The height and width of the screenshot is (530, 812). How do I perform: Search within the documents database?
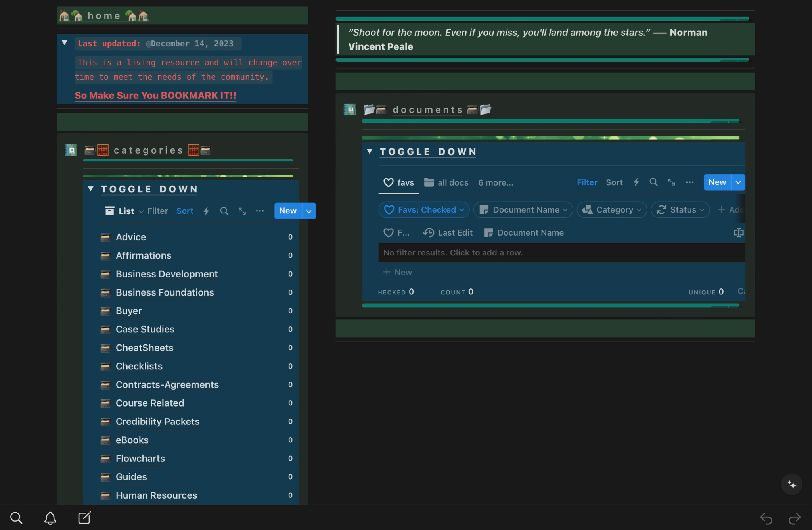pos(653,182)
